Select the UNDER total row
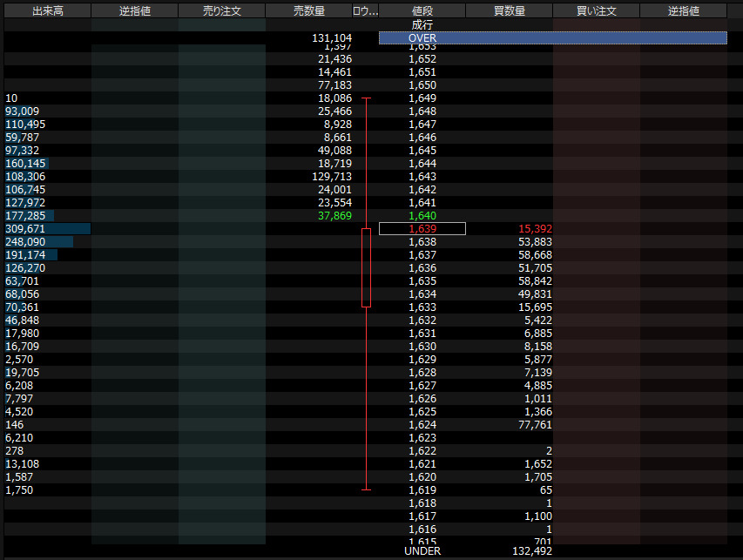 click(422, 551)
